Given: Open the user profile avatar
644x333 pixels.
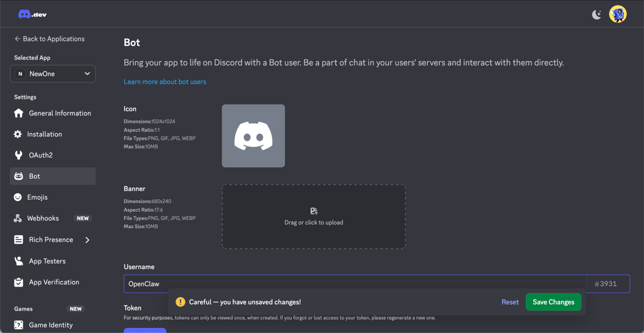Looking at the screenshot, I should (x=618, y=14).
